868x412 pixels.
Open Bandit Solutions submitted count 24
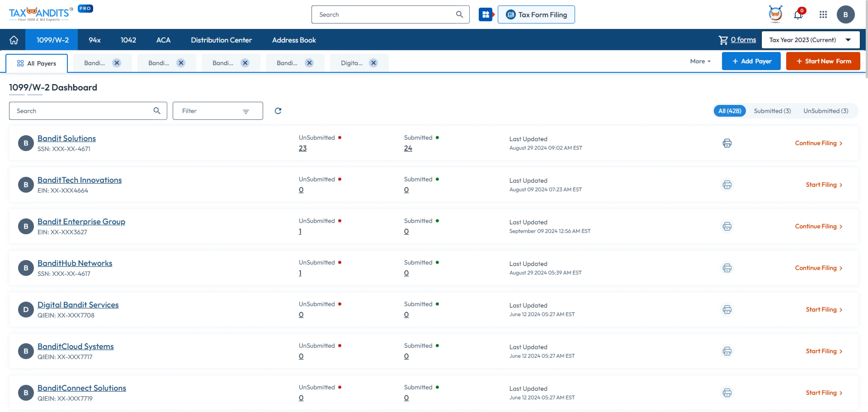tap(408, 148)
